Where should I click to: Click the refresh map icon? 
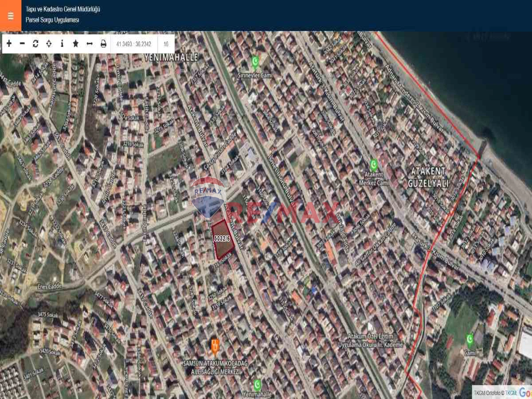pos(35,43)
